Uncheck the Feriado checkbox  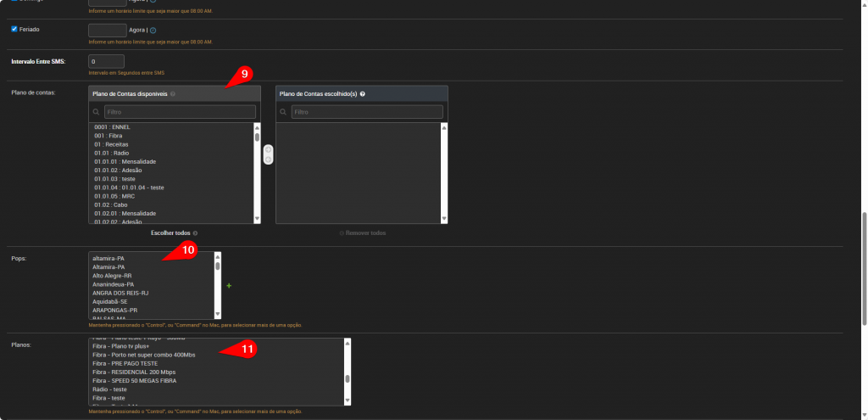coord(14,29)
